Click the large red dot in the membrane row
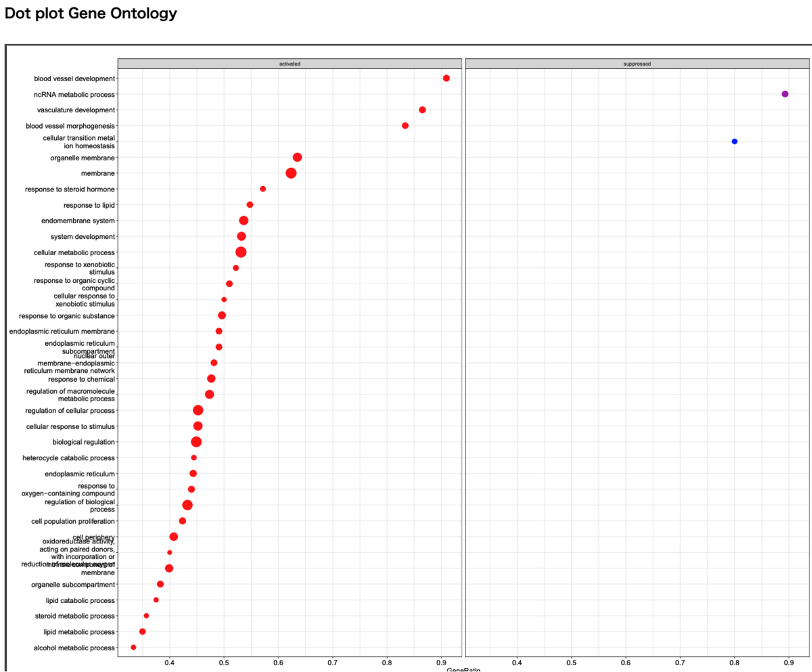This screenshot has width=812, height=672. 291,173
